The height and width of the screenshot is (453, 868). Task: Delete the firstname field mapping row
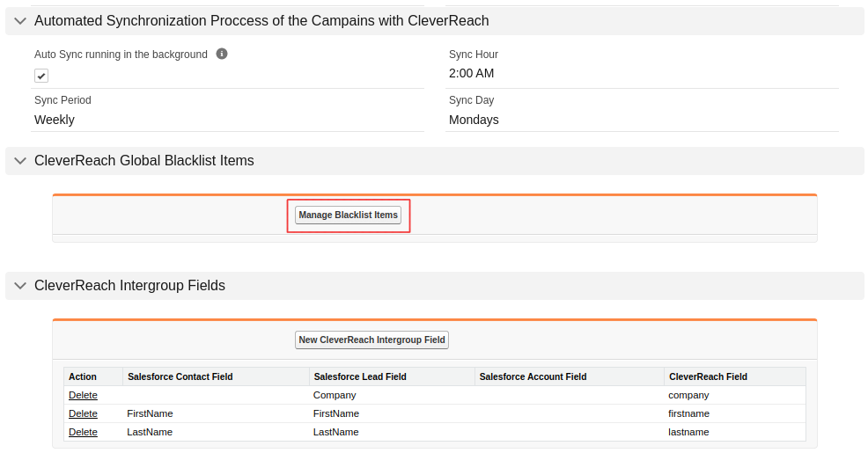click(x=83, y=413)
